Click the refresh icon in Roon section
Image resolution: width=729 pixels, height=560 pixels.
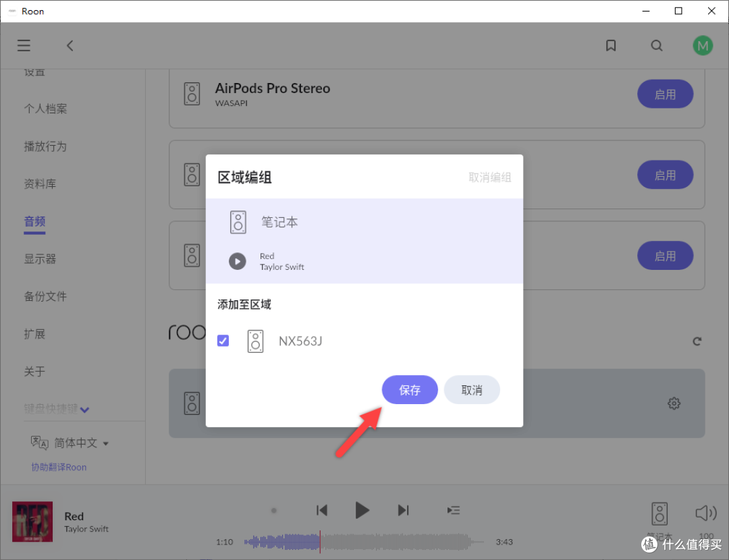697,341
